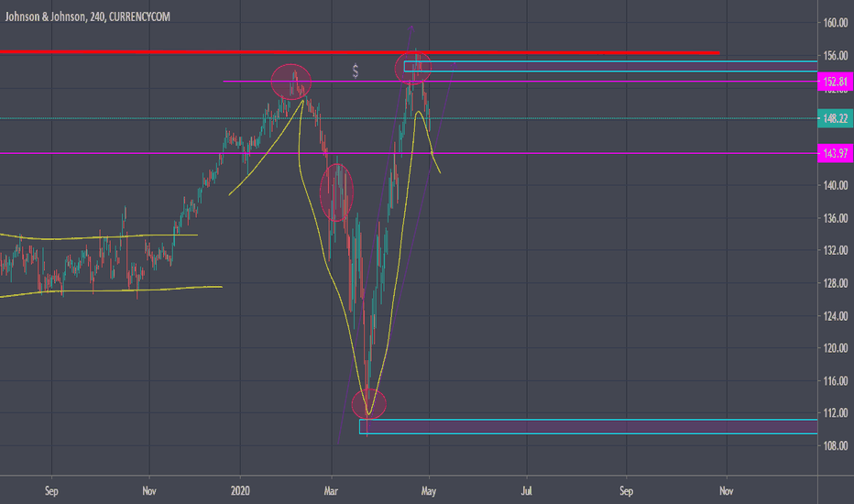Select the magenta 152.81 price label
Image resolution: width=854 pixels, height=504 pixels.
(836, 82)
